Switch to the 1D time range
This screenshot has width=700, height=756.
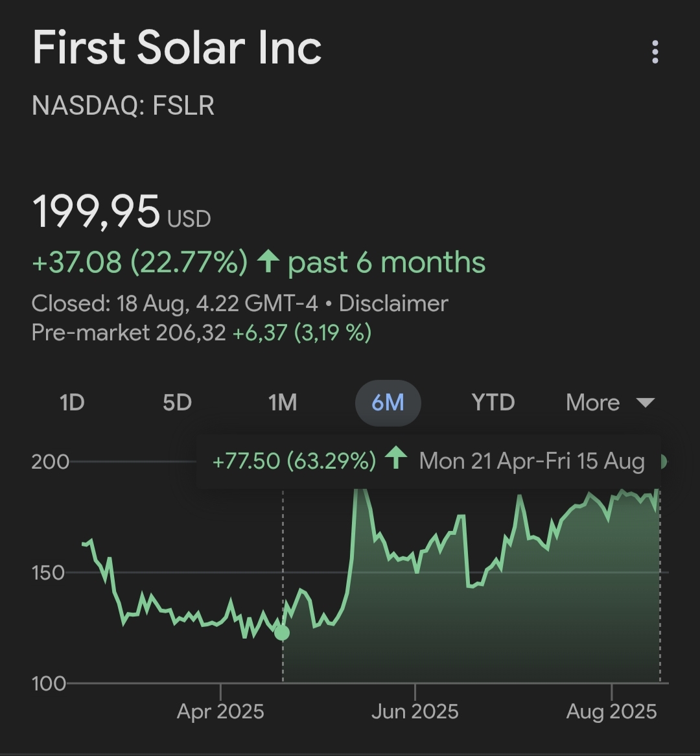tap(72, 403)
